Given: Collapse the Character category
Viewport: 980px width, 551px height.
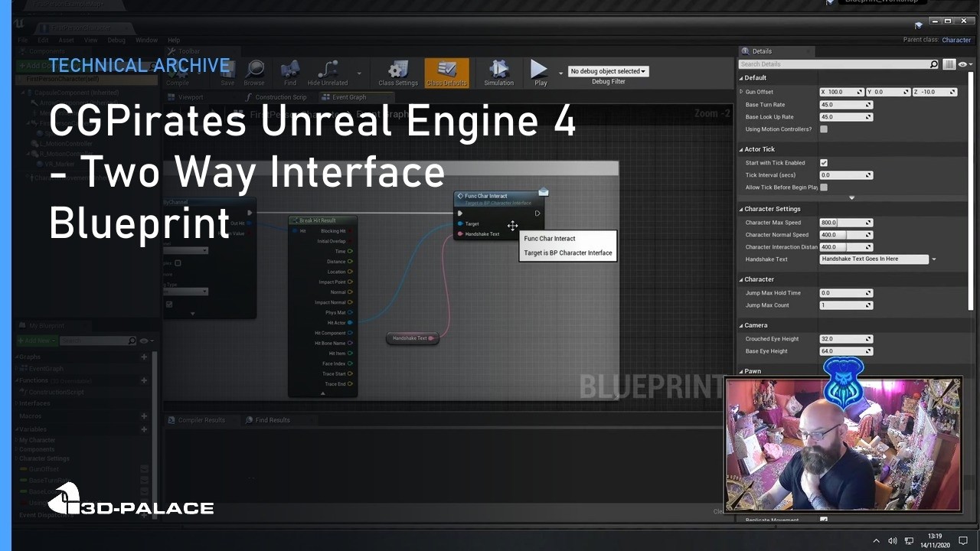Looking at the screenshot, I should (741, 279).
